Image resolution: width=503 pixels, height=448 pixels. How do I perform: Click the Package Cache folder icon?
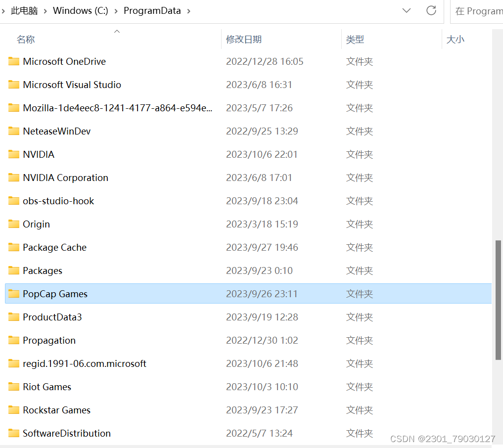[x=13, y=247]
